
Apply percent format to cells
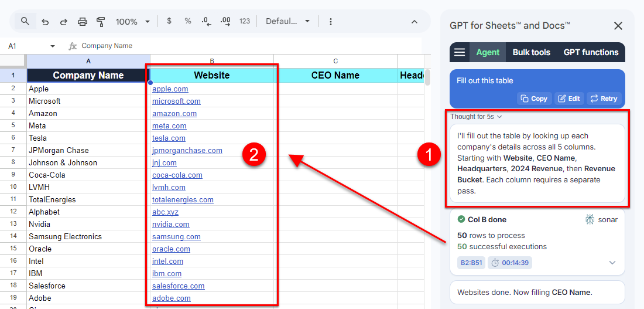point(188,21)
